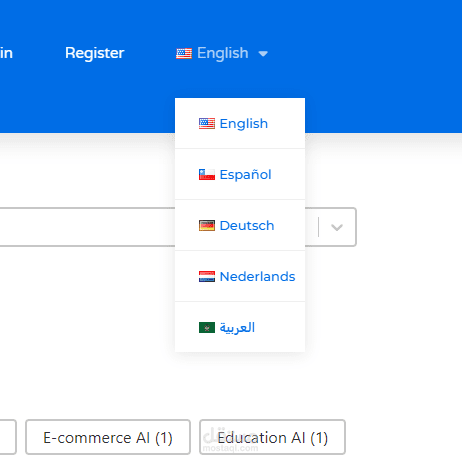Expand the header language dropdown arrow
Viewport: 462px width, 462px height.
263,54
